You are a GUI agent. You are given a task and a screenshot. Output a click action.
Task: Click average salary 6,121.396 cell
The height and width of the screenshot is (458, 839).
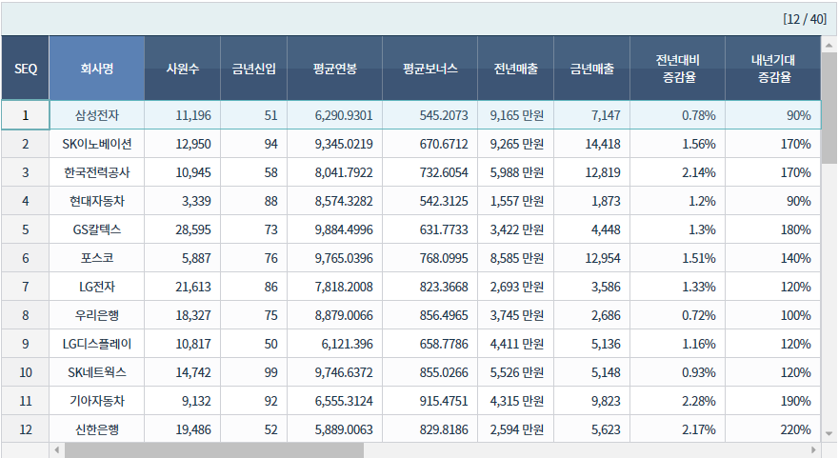point(335,344)
